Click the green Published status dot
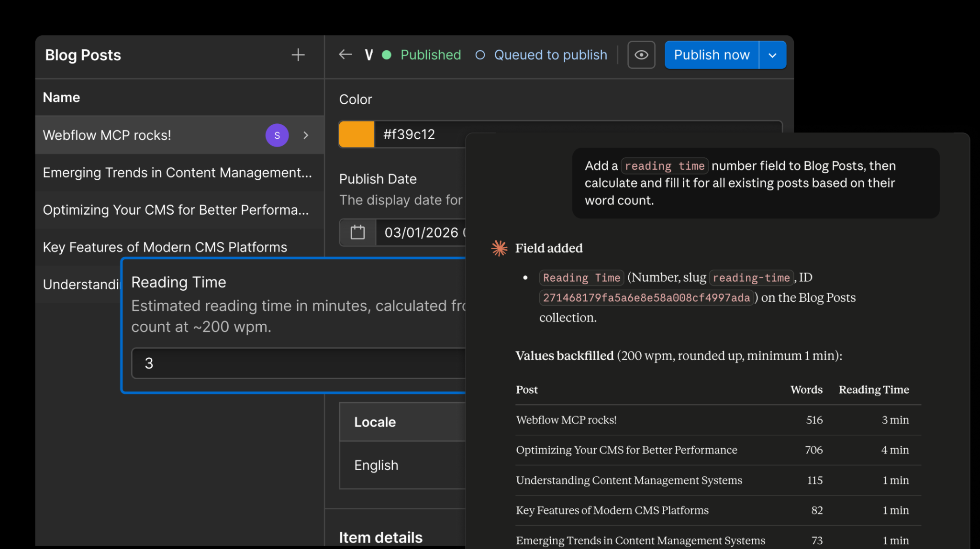 click(387, 55)
